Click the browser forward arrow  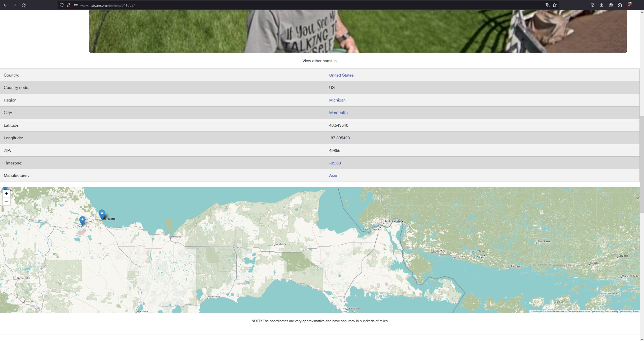point(15,5)
